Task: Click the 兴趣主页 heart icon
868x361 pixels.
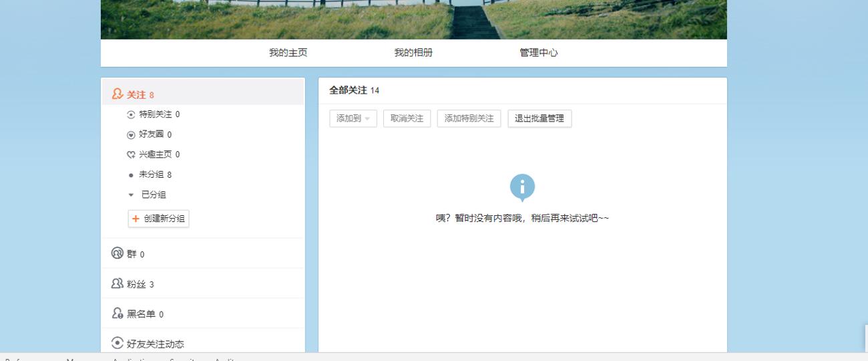Action: tap(131, 155)
